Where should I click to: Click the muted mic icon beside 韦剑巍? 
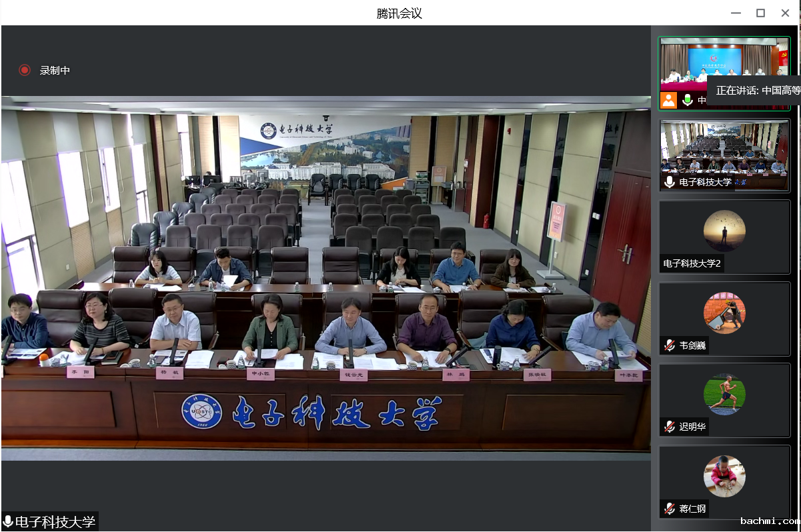point(670,345)
